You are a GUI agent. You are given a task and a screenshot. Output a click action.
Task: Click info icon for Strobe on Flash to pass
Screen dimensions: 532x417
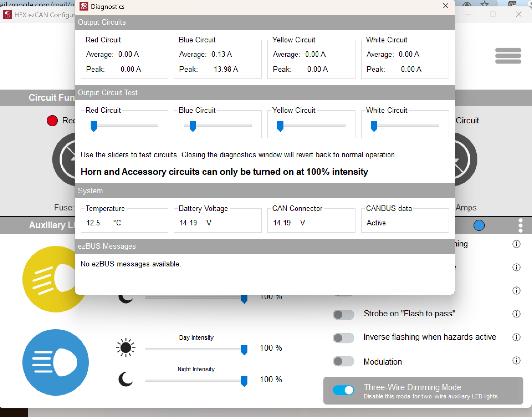point(516,314)
